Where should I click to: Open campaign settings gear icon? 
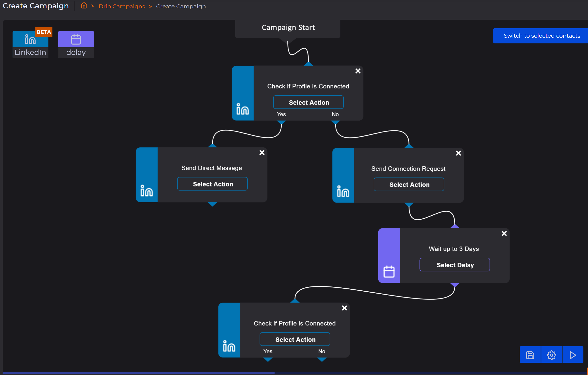pyautogui.click(x=551, y=355)
